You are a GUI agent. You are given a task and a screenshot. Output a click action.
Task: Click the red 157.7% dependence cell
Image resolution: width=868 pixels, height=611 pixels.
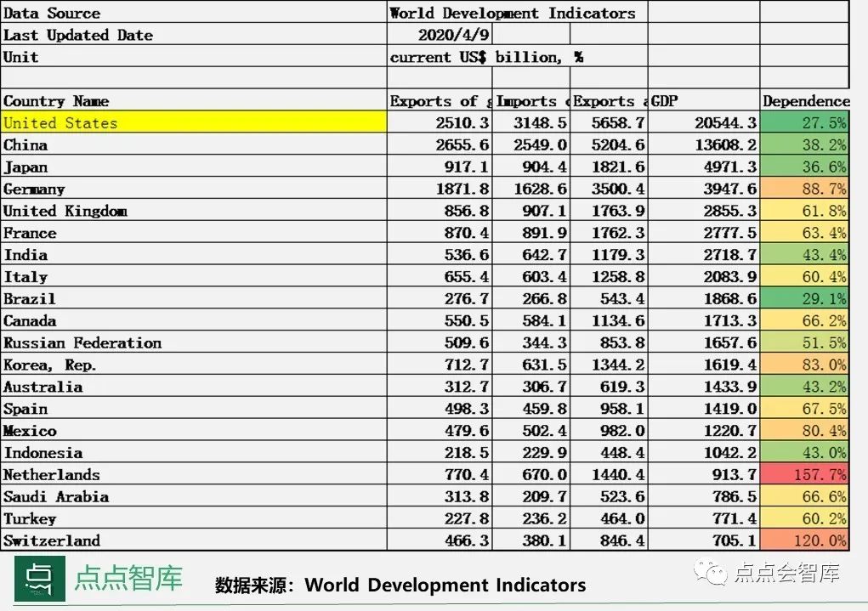coord(803,475)
